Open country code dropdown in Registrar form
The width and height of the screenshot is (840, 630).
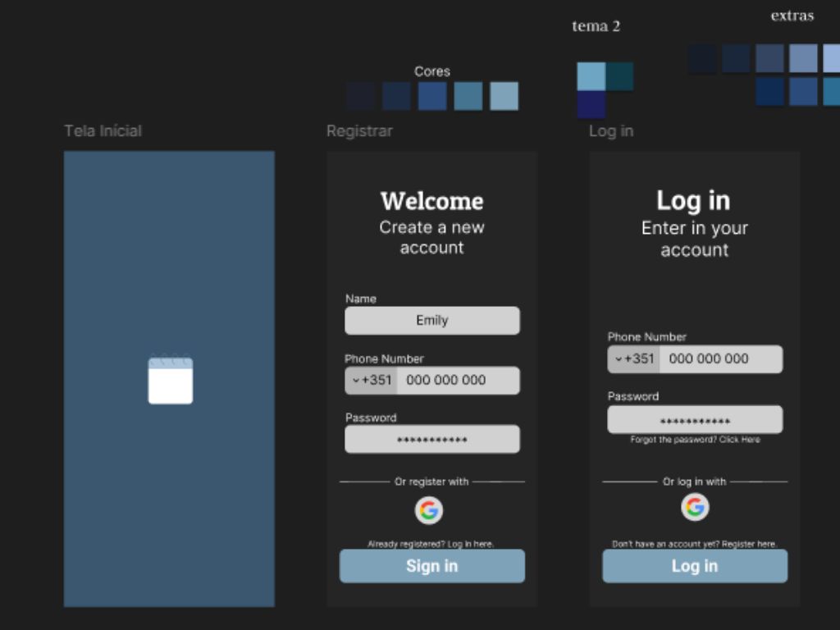coord(371,381)
